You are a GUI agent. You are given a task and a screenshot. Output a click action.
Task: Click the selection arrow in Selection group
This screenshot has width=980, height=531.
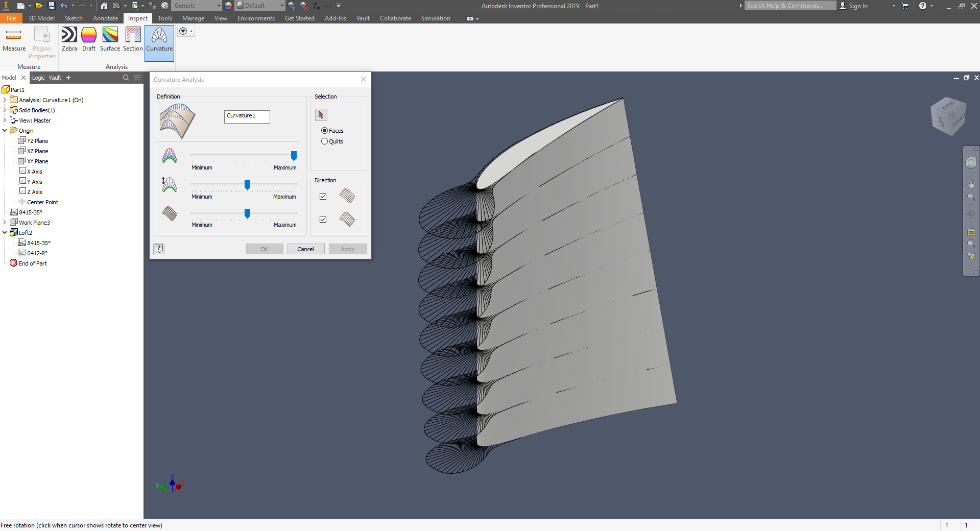321,115
